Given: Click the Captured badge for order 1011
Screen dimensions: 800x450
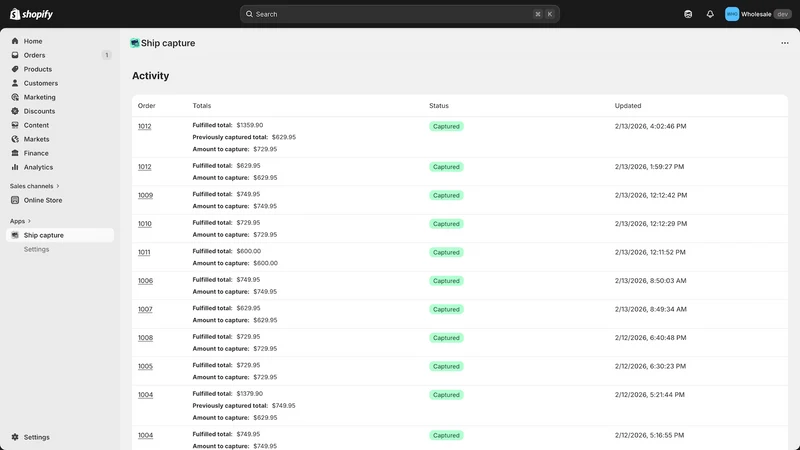Looking at the screenshot, I should (x=446, y=253).
